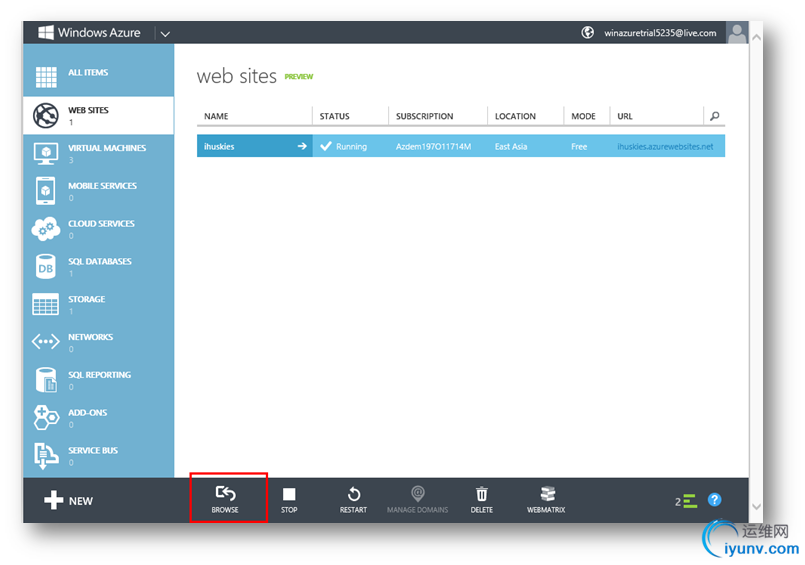The width and height of the screenshot is (805, 565).
Task: Select the WEB SITES label
Action: pos(88,110)
